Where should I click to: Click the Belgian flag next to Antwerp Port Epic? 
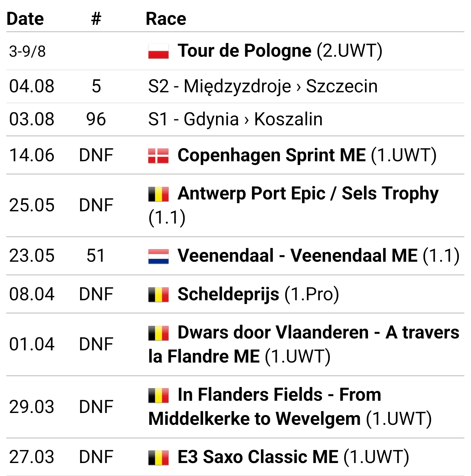click(158, 194)
